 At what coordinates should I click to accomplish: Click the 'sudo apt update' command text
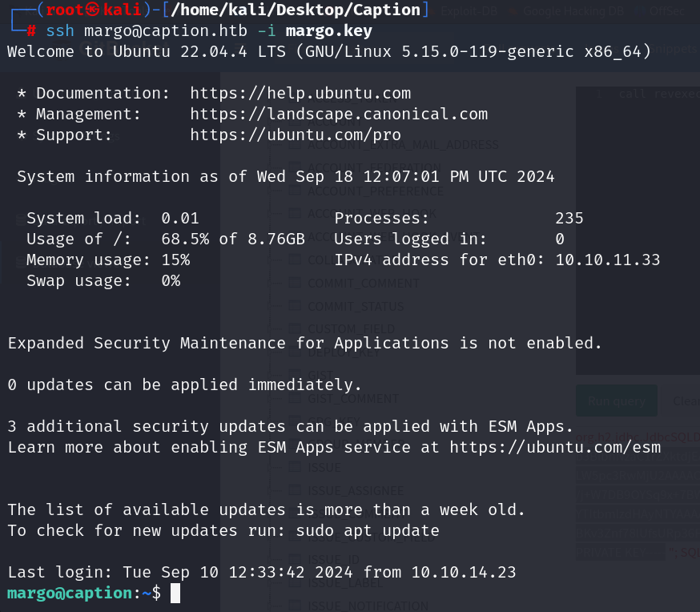(x=368, y=531)
